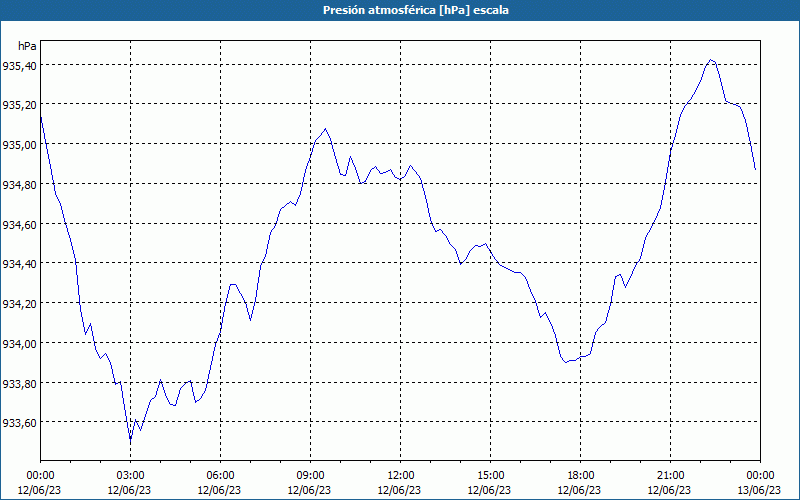
Task: Click the chart title 'Presión atmosférica [hPa] escala'
Action: click(416, 10)
